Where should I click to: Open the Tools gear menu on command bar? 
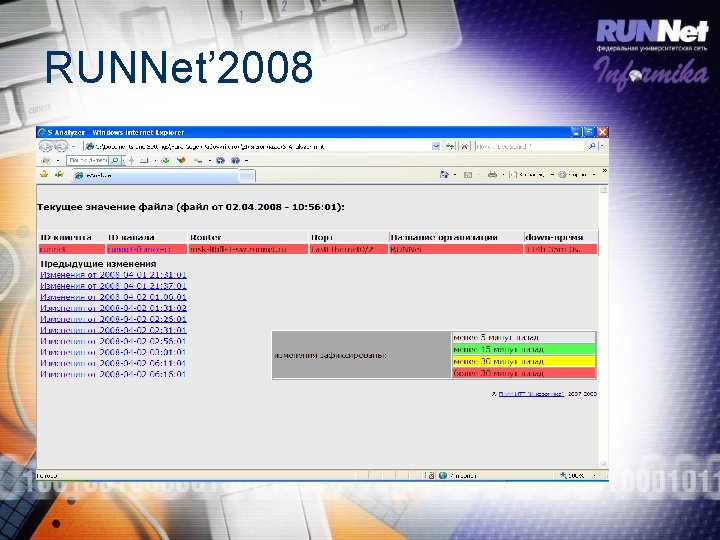point(576,174)
